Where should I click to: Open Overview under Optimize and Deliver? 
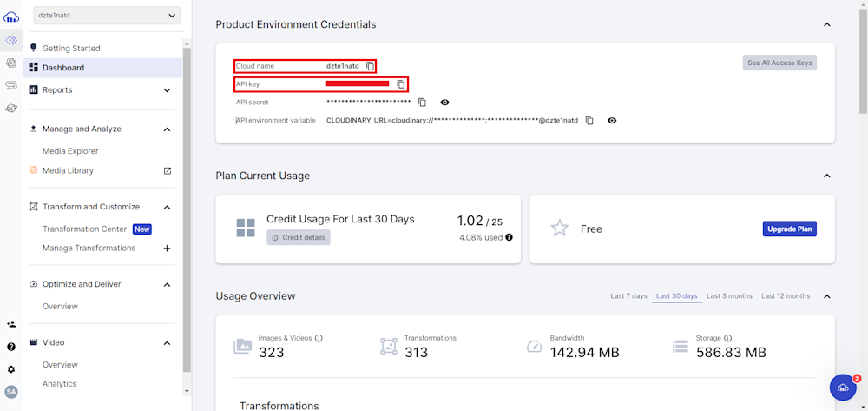click(60, 307)
